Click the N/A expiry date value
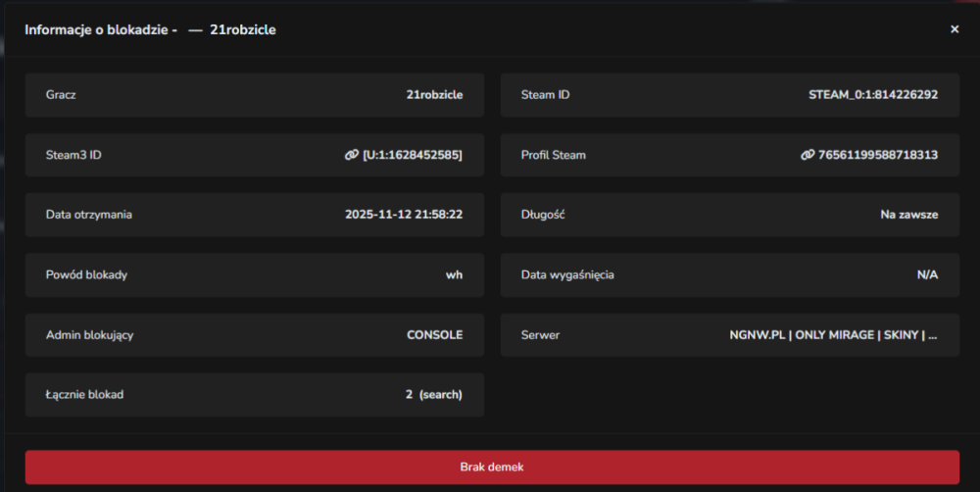Screen dimensions: 980x492 pyautogui.click(x=927, y=274)
